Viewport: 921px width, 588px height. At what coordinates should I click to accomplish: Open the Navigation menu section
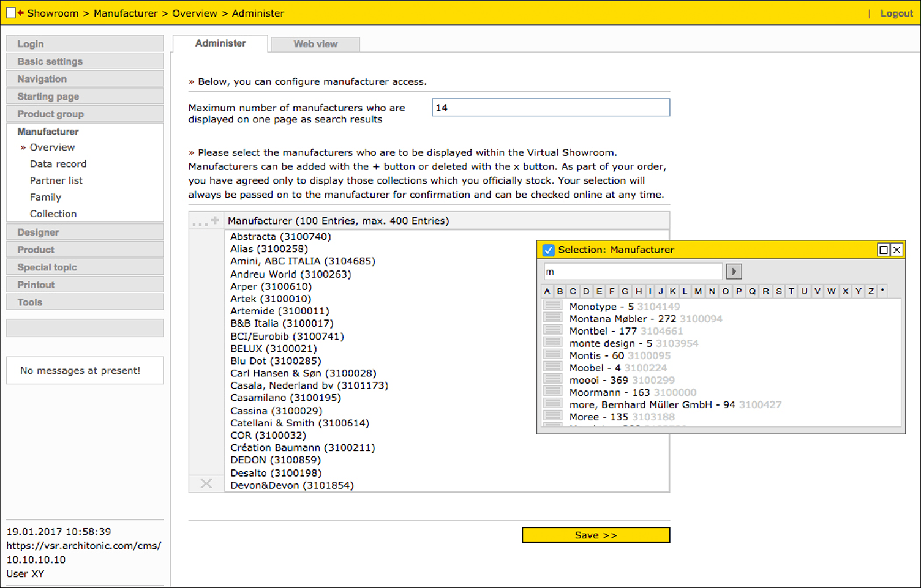(x=85, y=79)
